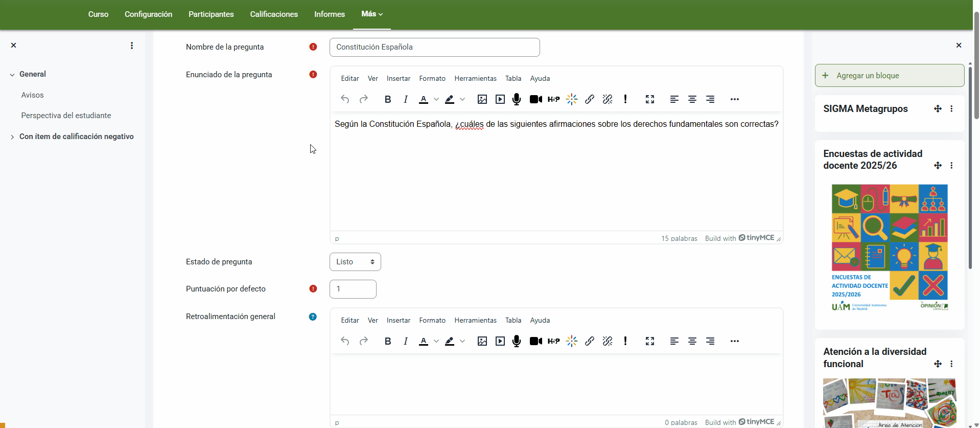The height and width of the screenshot is (428, 980).
Task: Open Perspectiva del estudiante link
Action: [x=66, y=116]
